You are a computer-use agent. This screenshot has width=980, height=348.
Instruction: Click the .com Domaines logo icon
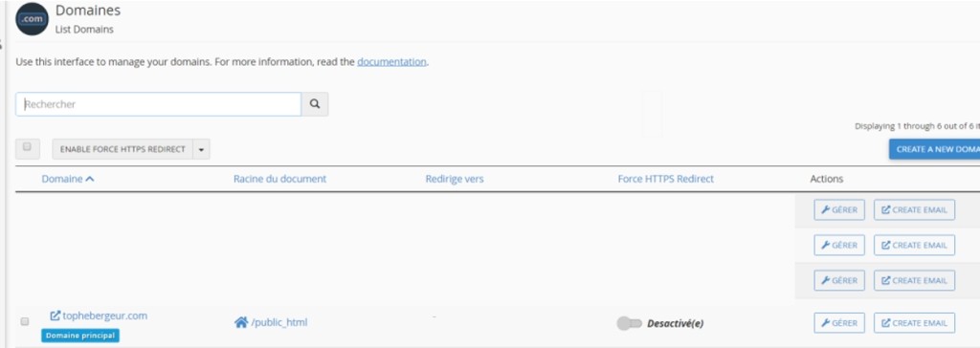pyautogui.click(x=32, y=19)
